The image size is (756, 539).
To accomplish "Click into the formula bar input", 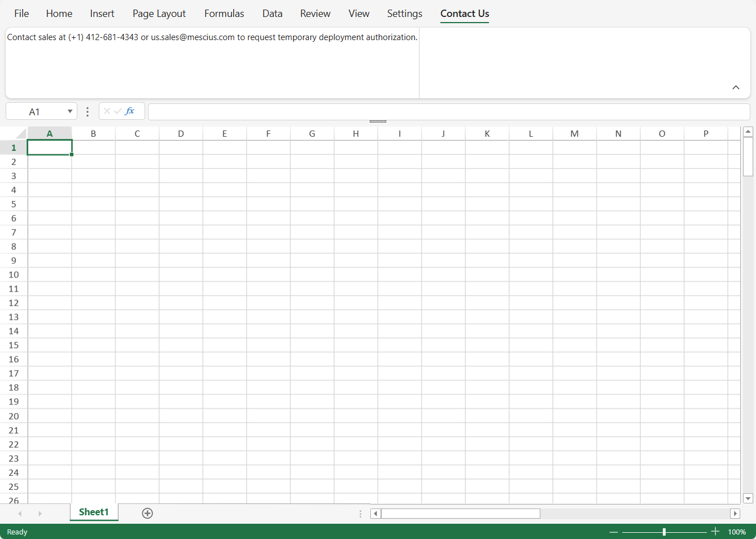I will [x=448, y=112].
